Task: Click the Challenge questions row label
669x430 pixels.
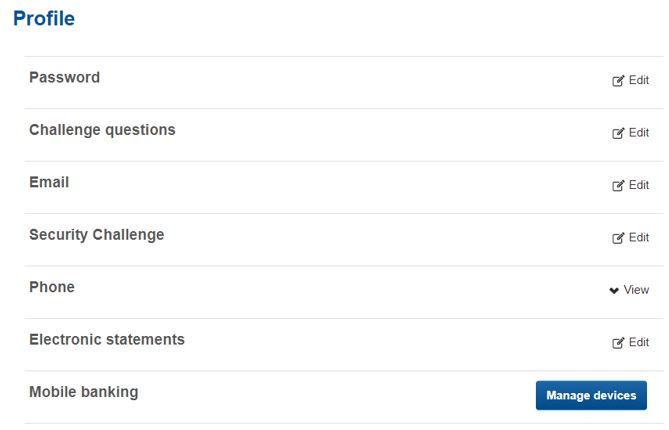Action: click(x=102, y=130)
